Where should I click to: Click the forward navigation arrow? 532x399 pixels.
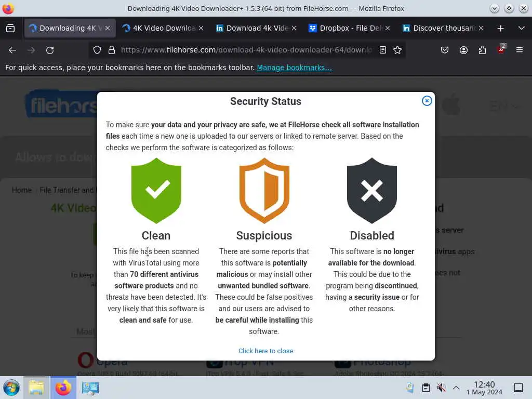point(31,50)
